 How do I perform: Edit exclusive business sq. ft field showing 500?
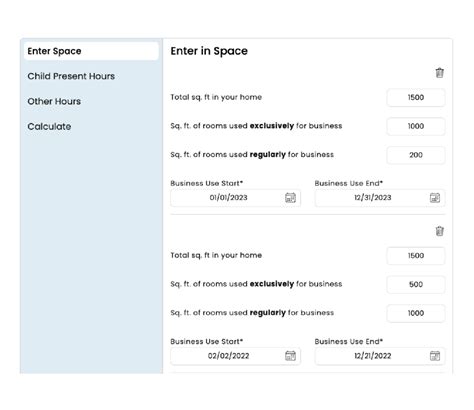point(416,284)
